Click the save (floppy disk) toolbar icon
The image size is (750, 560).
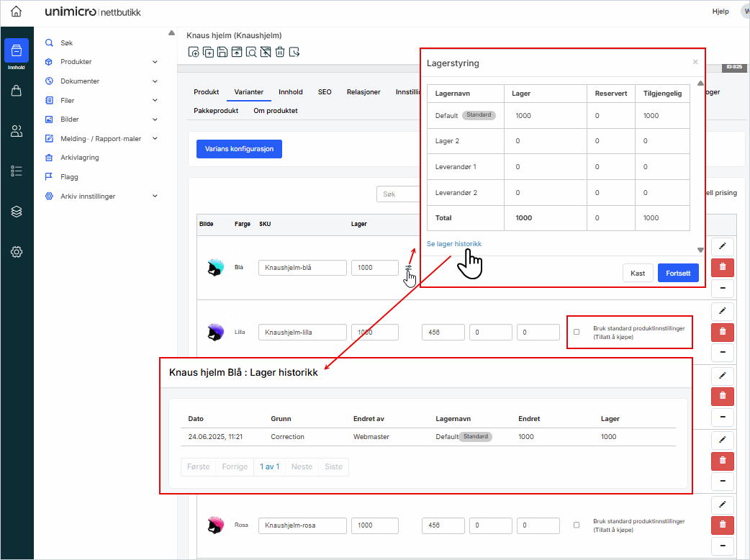click(222, 52)
